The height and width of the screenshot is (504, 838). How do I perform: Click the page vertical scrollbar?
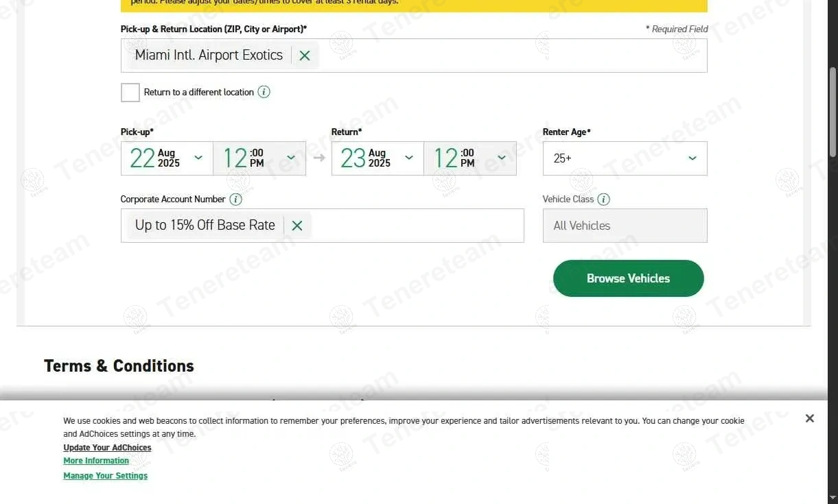pyautogui.click(x=833, y=113)
